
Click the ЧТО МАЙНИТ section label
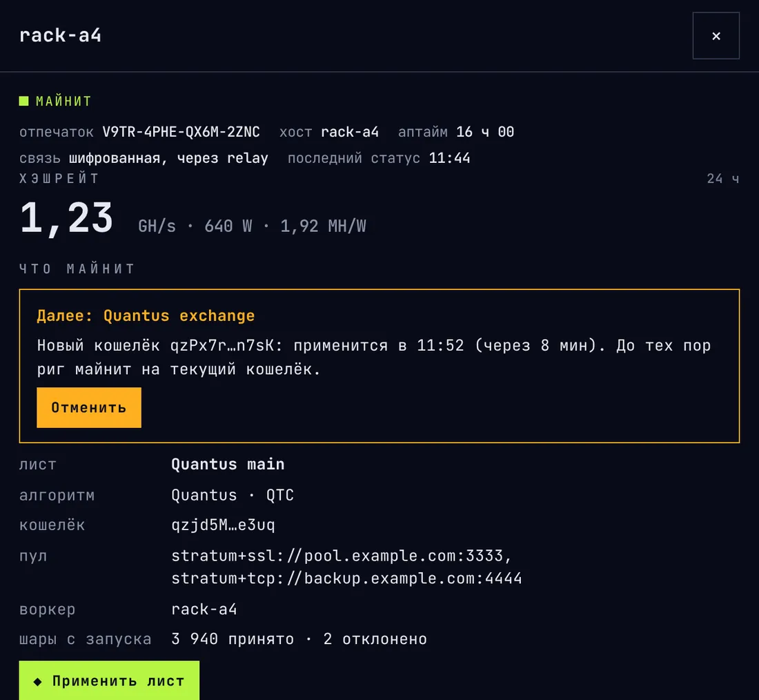click(x=77, y=269)
